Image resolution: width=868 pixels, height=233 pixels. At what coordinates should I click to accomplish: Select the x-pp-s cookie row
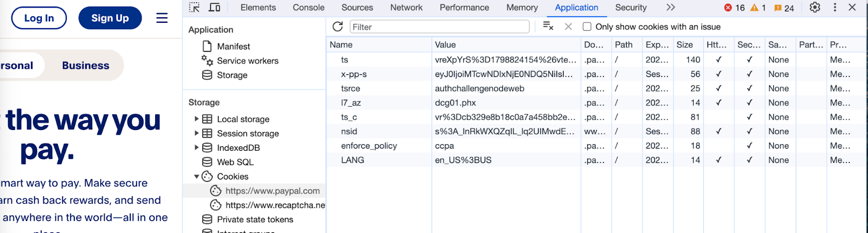[x=596, y=74]
